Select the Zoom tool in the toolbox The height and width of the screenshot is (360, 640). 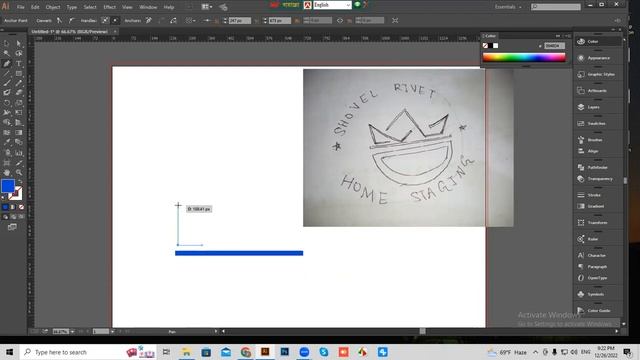click(x=19, y=172)
